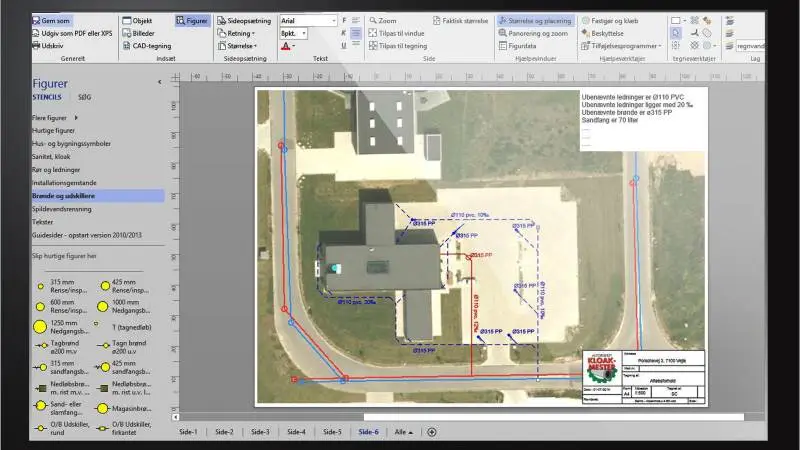Select O/B Udskiller, firkantet shape
800x450 pixels.
pos(125,428)
